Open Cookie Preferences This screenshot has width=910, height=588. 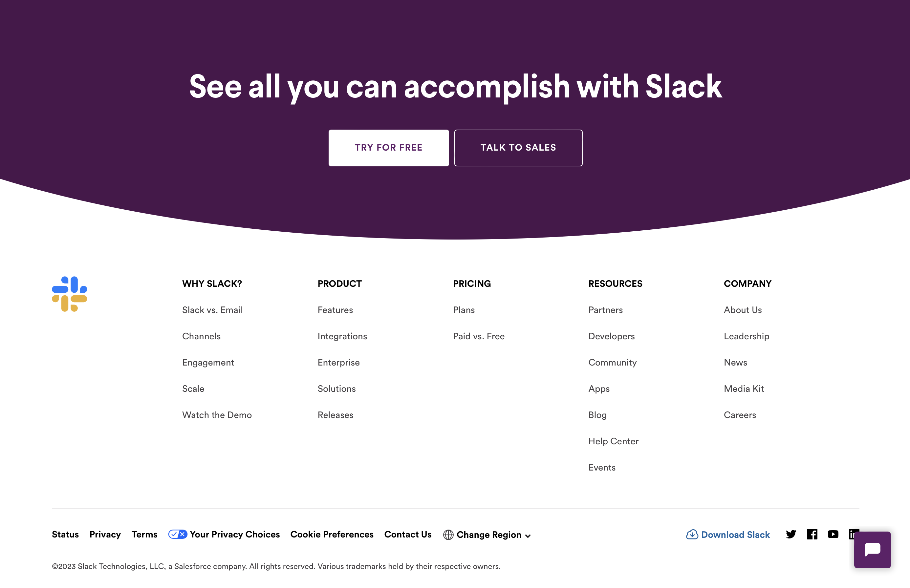(x=332, y=534)
